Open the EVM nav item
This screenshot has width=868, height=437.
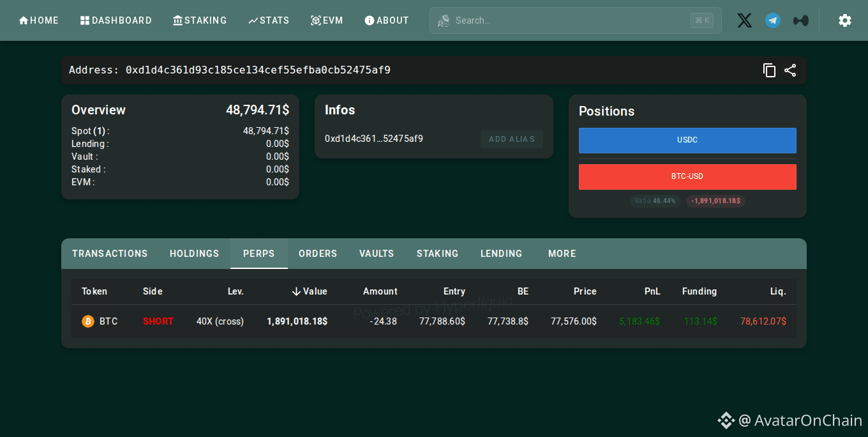point(327,20)
